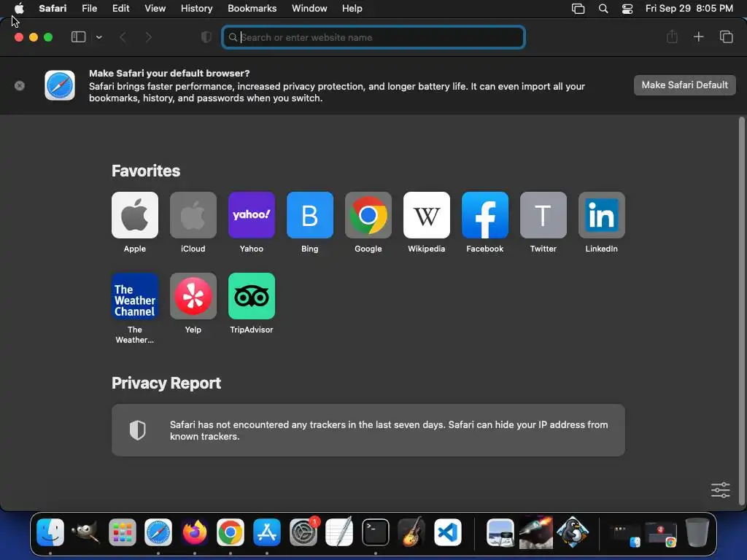Open System Settings from the Dock
The width and height of the screenshot is (747, 560).
tap(303, 532)
